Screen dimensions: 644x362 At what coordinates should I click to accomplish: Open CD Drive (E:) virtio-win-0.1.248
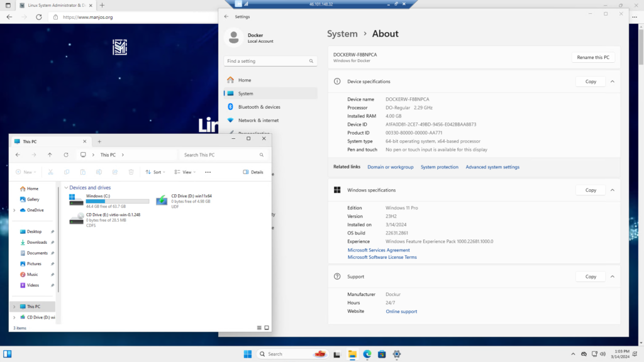point(105,219)
